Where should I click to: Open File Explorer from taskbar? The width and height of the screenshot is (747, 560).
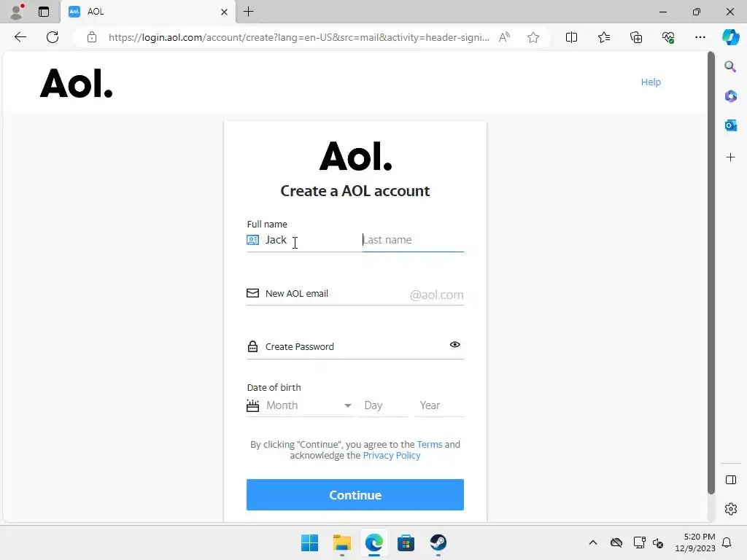pyautogui.click(x=341, y=542)
